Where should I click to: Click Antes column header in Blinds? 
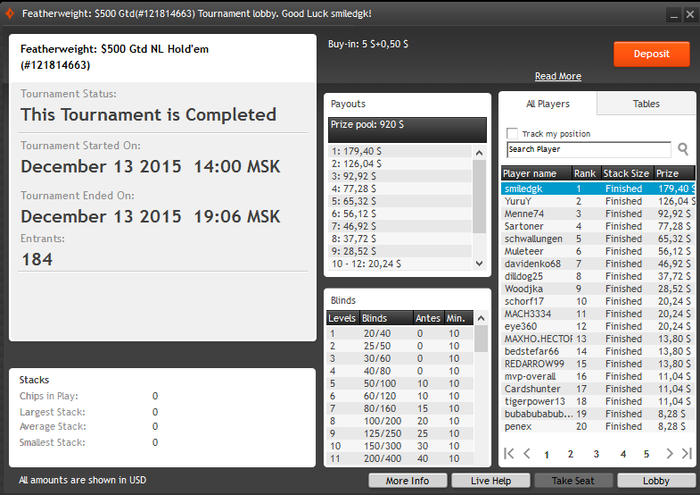click(x=428, y=318)
